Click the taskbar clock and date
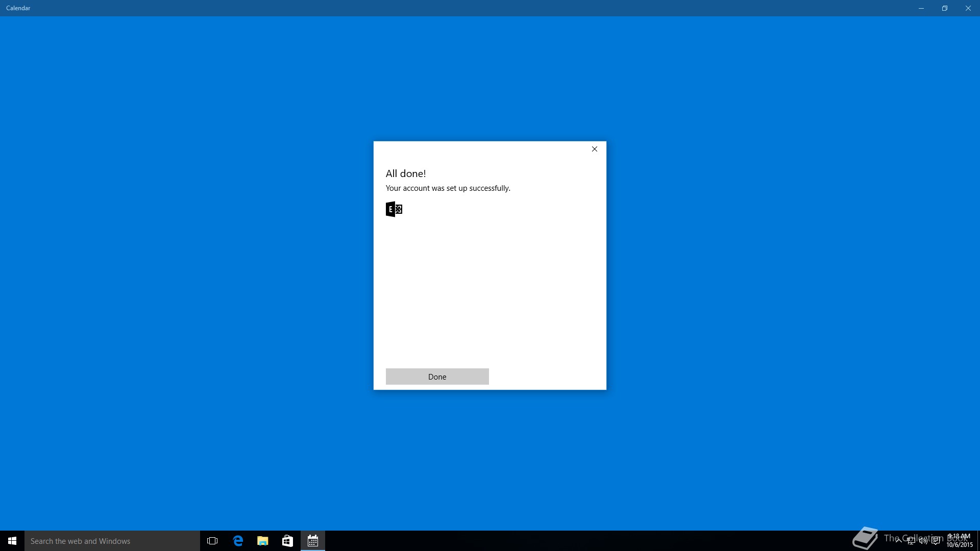The width and height of the screenshot is (980, 551). click(959, 541)
